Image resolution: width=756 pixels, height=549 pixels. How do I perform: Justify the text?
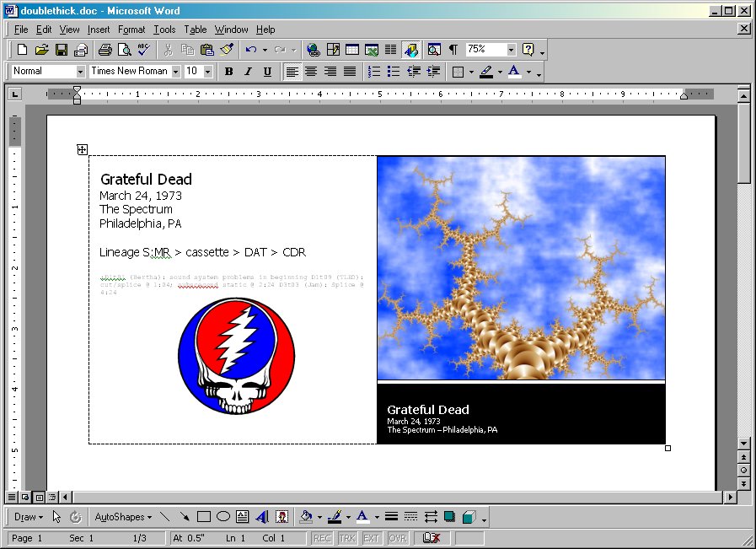click(x=350, y=72)
